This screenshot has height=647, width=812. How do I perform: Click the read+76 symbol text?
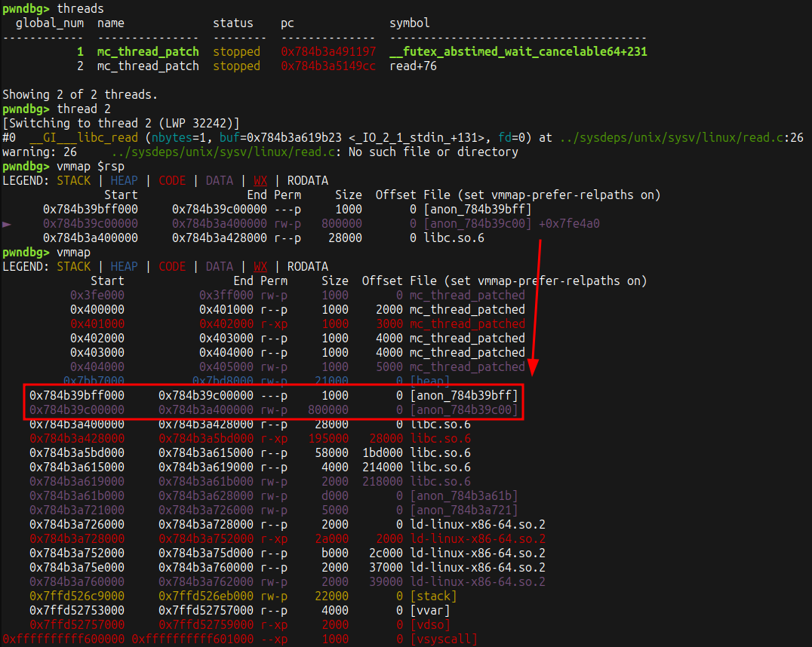(413, 66)
